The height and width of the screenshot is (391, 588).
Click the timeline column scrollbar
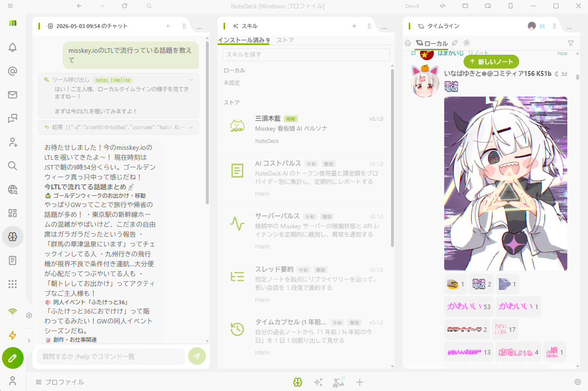[578, 77]
